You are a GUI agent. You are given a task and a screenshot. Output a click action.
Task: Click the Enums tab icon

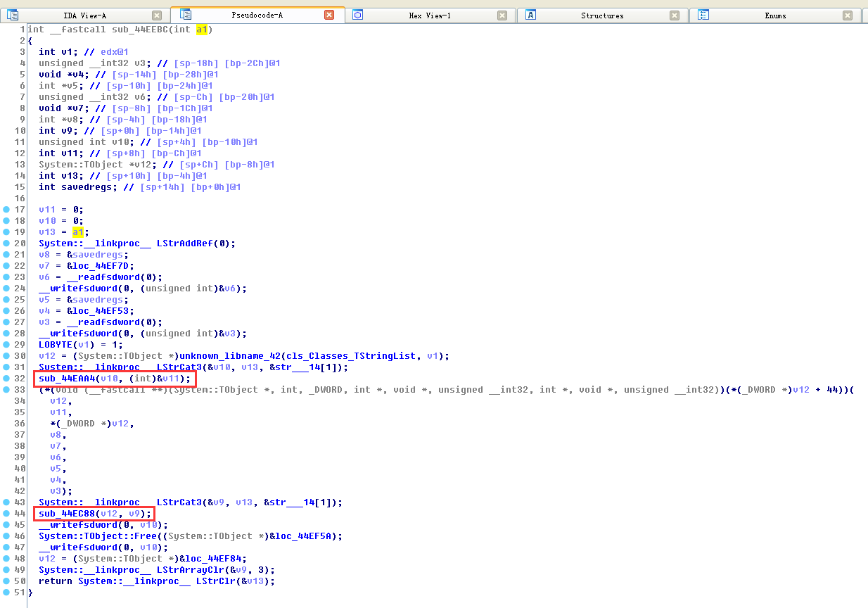[x=703, y=15]
